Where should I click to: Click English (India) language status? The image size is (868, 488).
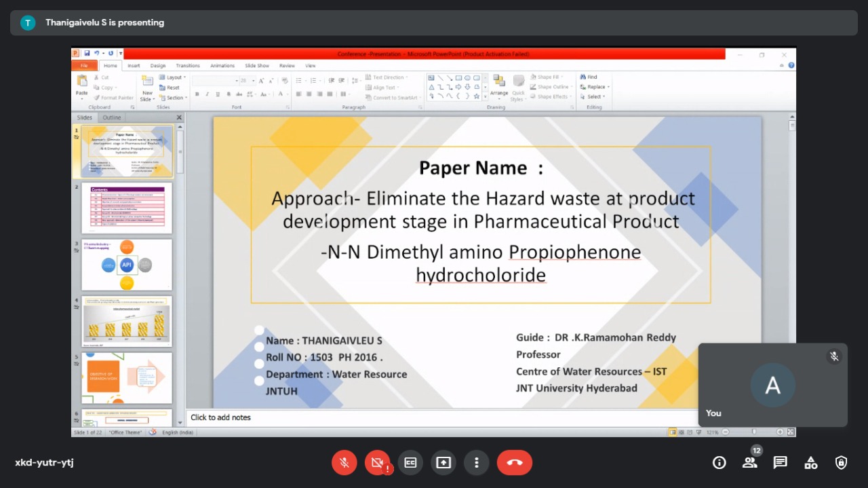(178, 432)
